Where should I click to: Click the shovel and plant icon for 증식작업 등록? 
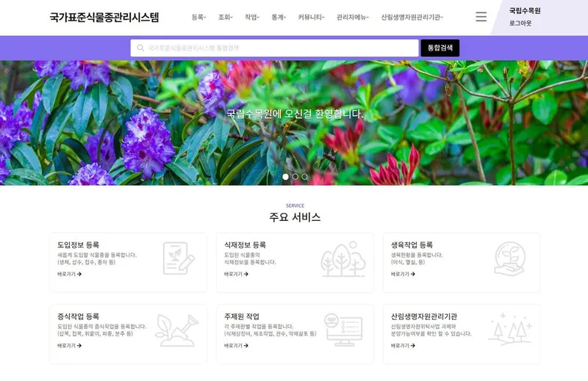pyautogui.click(x=176, y=330)
